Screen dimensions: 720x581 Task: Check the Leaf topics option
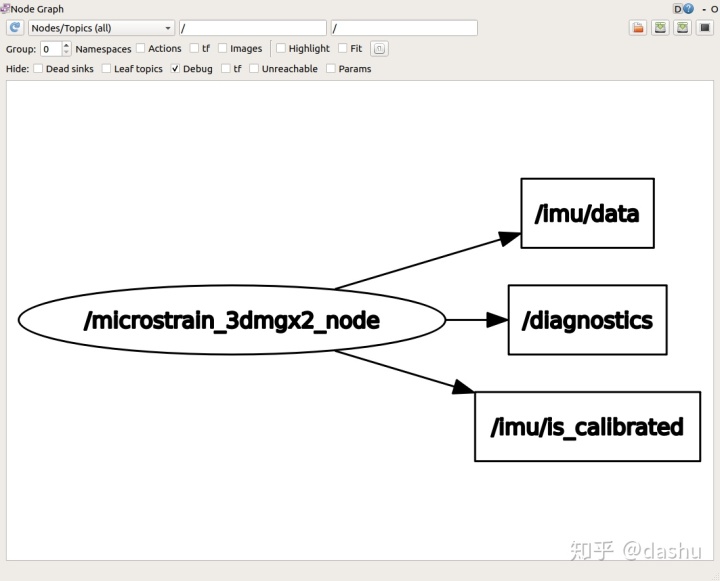tap(106, 68)
